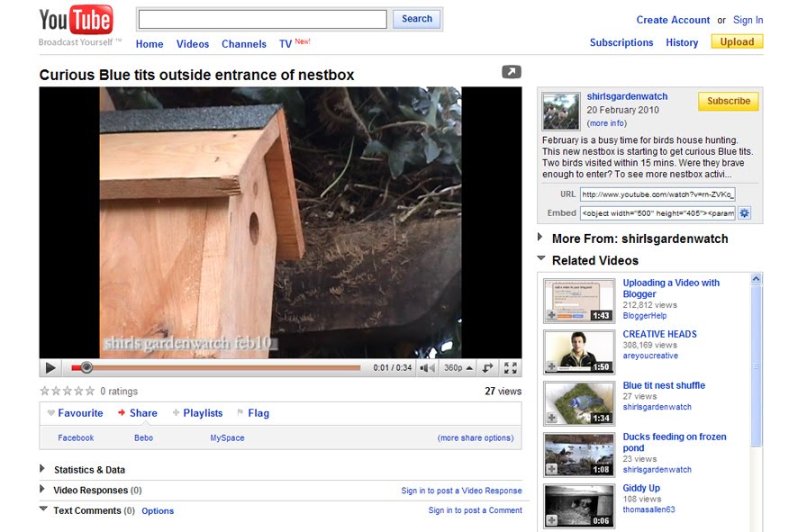This screenshot has width=798, height=532.
Task: Click the middle of the video progress bar
Action: (216, 367)
